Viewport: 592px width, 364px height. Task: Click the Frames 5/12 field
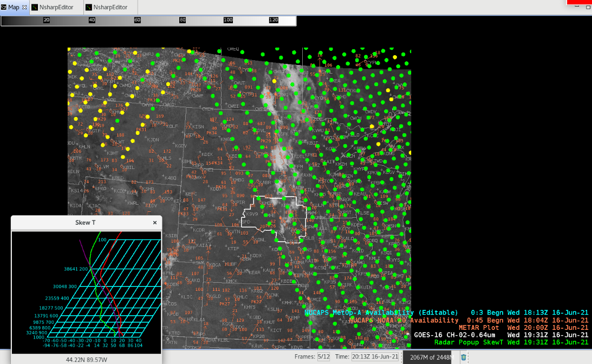323,357
